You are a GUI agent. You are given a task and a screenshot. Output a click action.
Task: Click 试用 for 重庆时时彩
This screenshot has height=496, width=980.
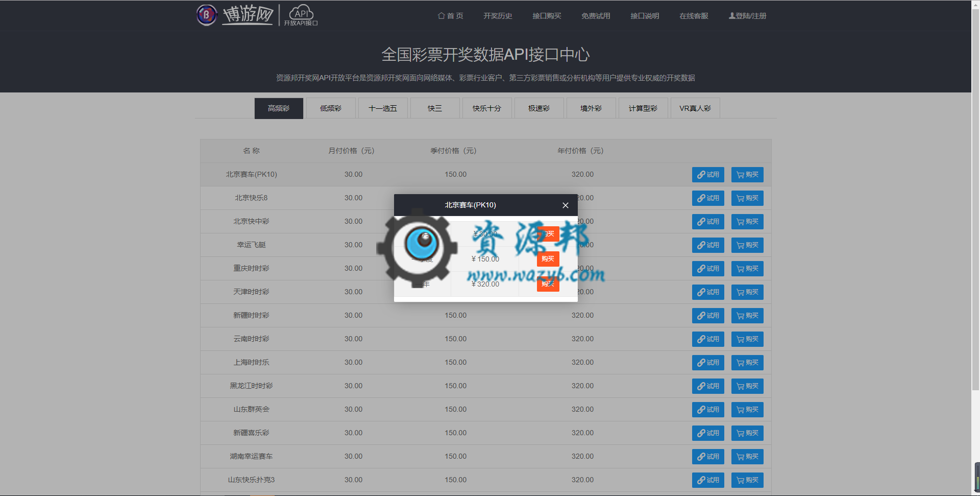(x=708, y=269)
